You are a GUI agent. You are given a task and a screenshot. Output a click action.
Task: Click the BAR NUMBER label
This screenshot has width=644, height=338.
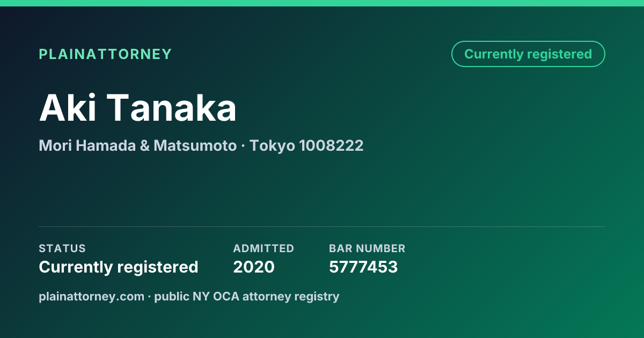(367, 248)
